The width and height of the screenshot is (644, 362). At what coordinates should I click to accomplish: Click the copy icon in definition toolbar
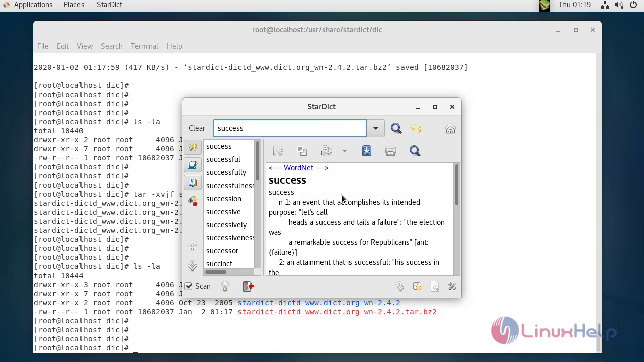click(302, 151)
